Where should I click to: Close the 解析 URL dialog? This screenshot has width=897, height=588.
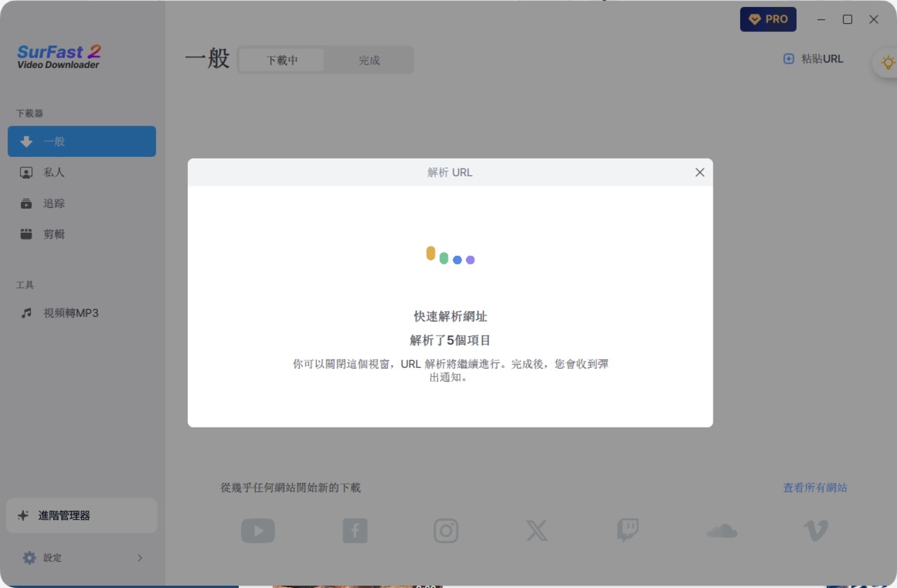(699, 172)
